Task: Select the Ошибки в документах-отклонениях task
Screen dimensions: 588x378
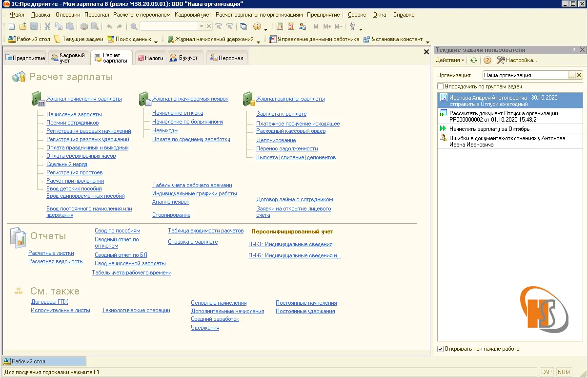Action: click(510, 141)
